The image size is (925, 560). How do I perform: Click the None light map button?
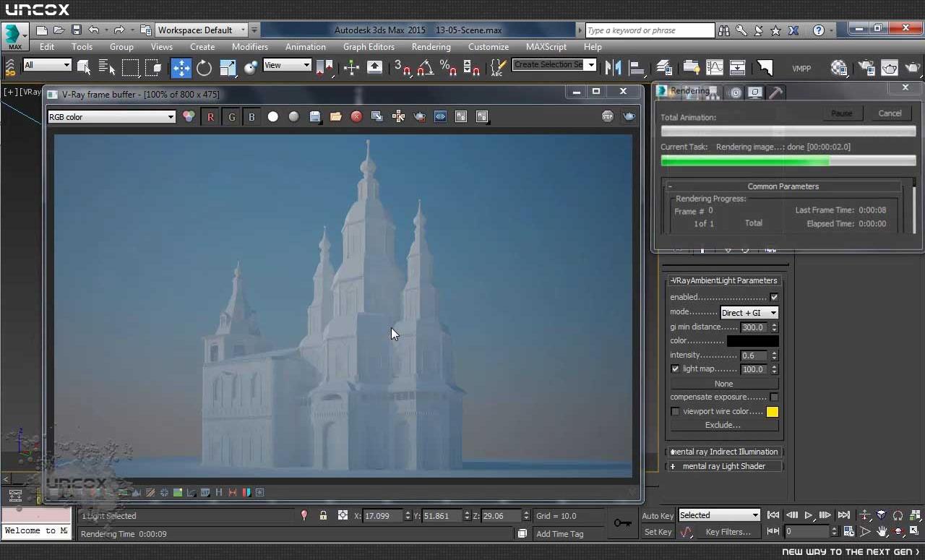pos(723,384)
